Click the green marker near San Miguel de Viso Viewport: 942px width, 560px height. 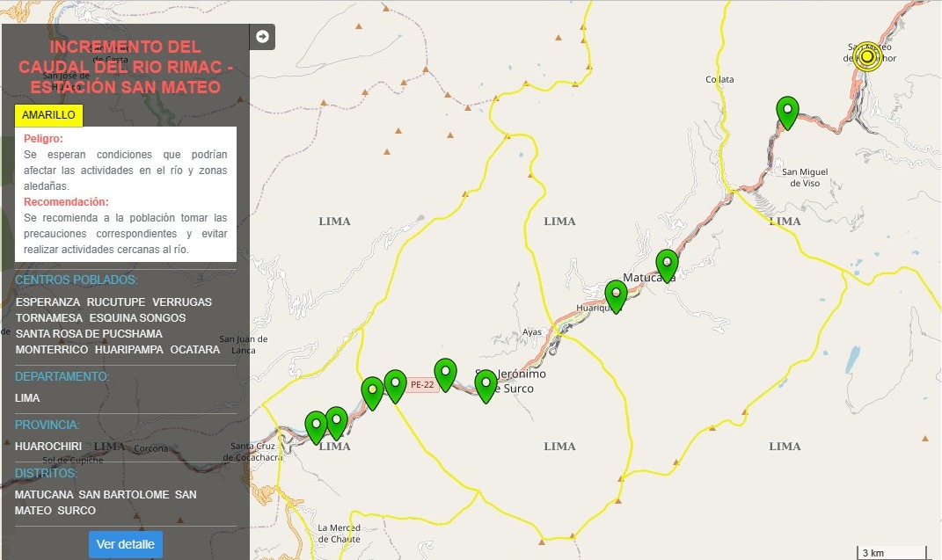(x=787, y=113)
